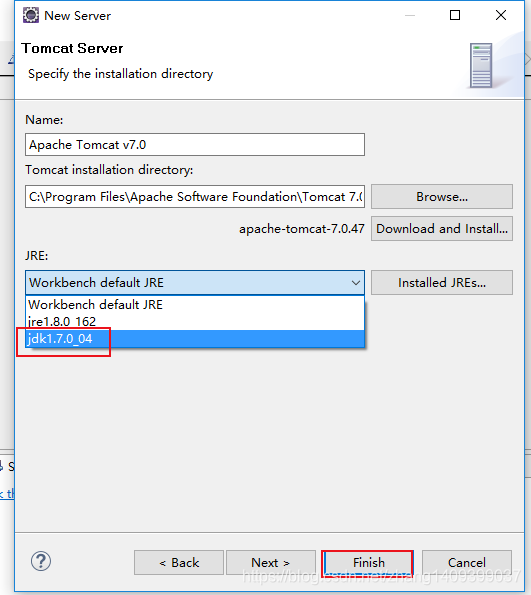Click Download and Install button
The height and width of the screenshot is (595, 531).
point(442,229)
